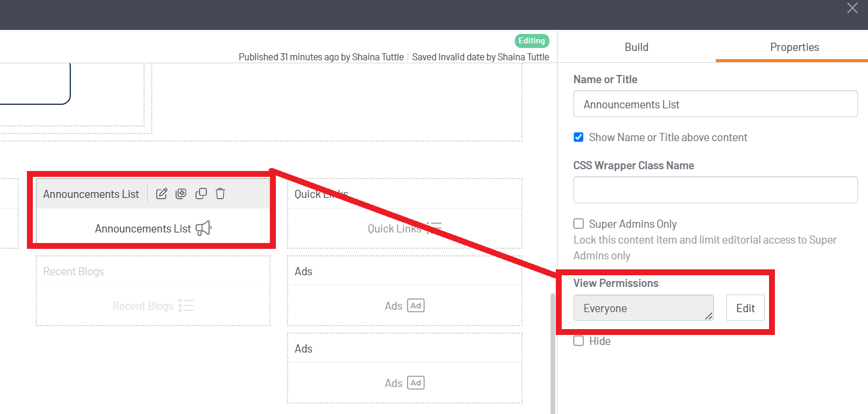Click the list icon next to Quick Links
This screenshot has height=414, width=868.
pos(434,228)
